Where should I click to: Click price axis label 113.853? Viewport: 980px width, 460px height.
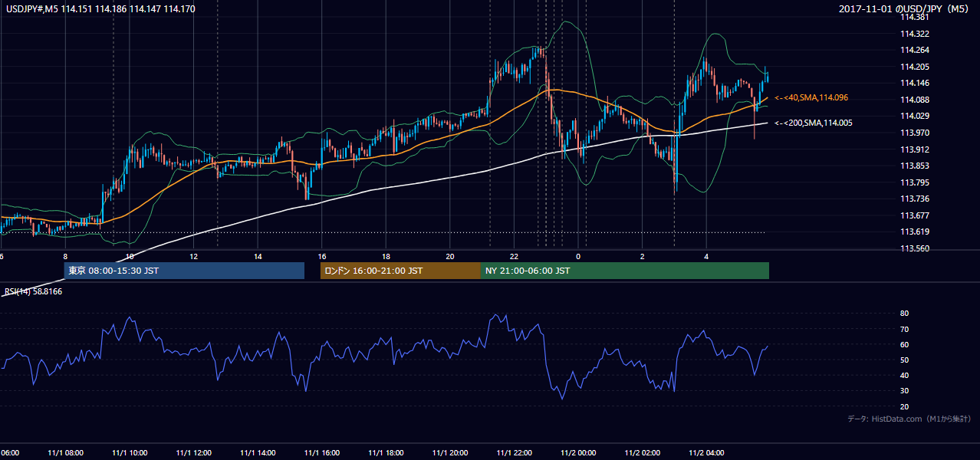914,166
